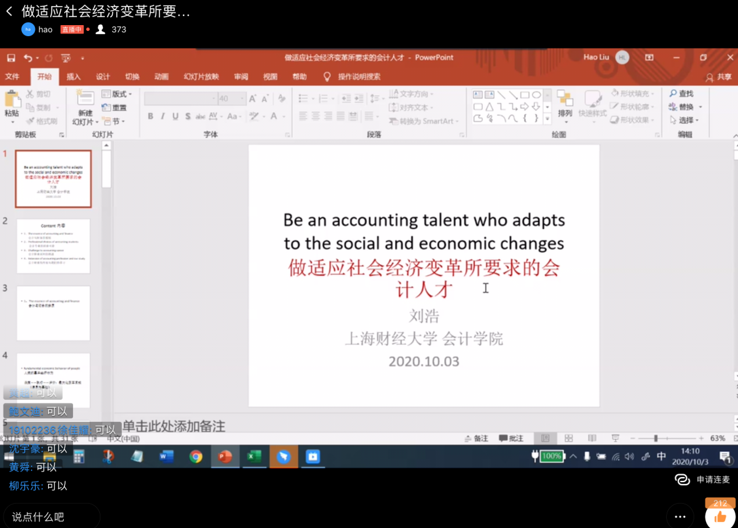Toggle the Notes (备注) pane in status bar

pos(477,438)
